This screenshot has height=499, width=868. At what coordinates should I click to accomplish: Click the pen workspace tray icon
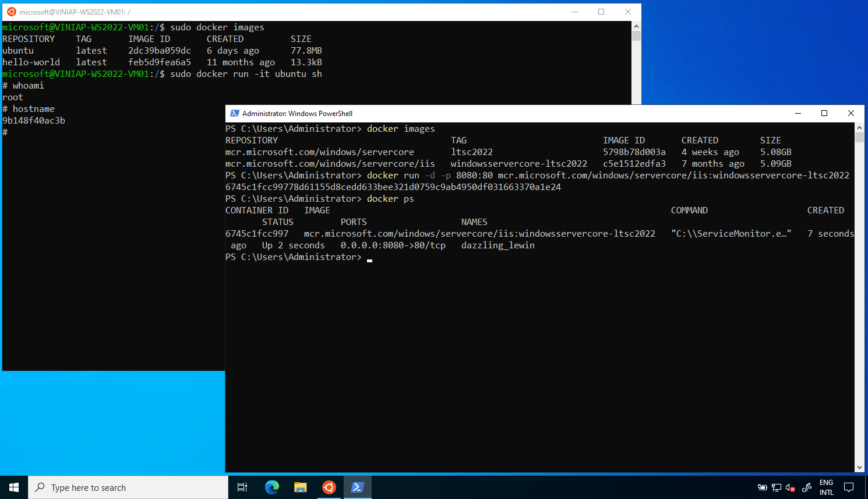[807, 487]
